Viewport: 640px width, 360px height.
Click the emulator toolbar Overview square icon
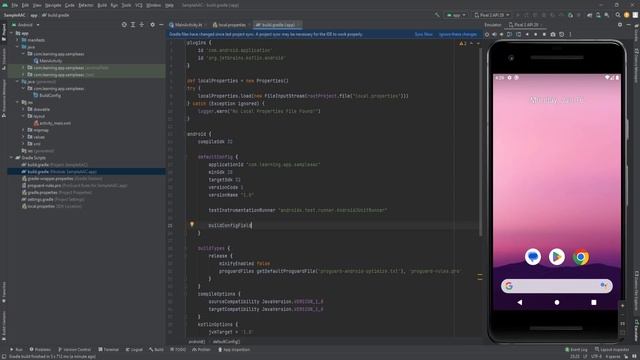tap(544, 34)
